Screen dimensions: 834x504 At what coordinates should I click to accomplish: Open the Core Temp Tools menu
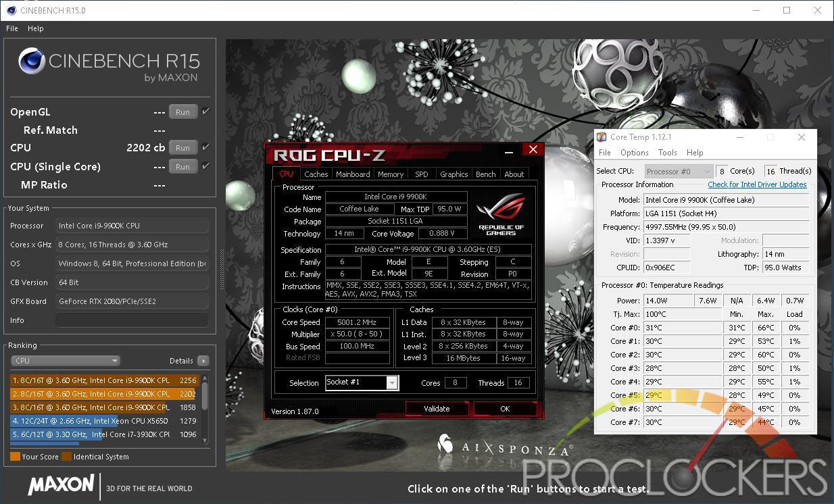coord(667,153)
